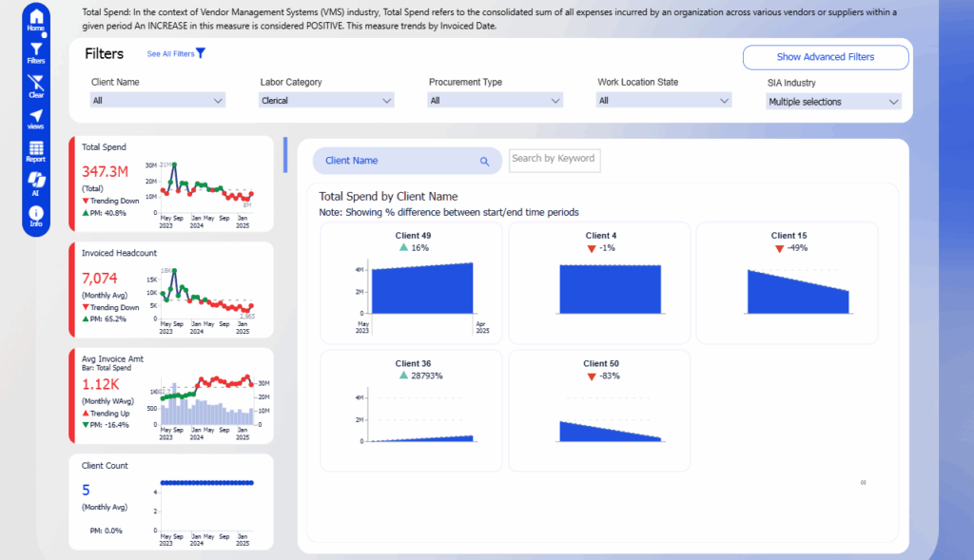
Task: Click the magnifier icon in Client Name search
Action: (484, 162)
